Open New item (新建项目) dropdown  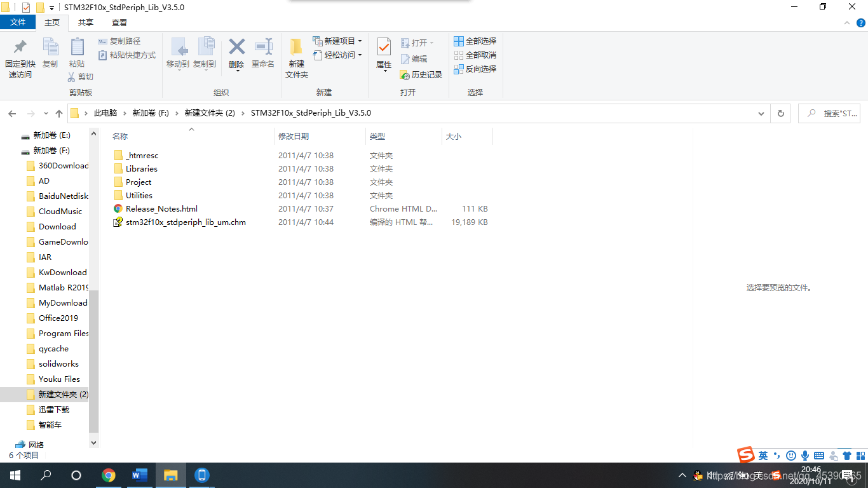337,41
